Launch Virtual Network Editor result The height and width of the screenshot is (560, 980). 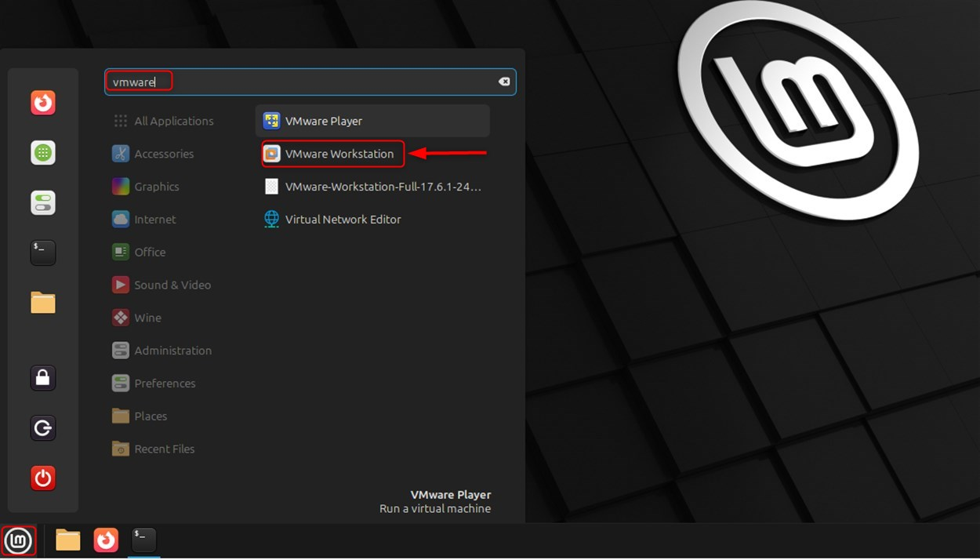pos(372,220)
